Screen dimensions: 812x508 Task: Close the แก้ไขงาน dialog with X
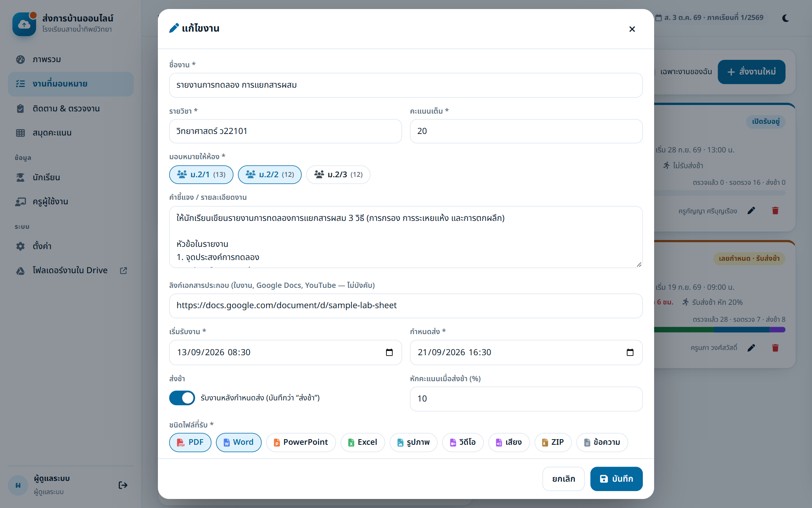[x=632, y=29]
